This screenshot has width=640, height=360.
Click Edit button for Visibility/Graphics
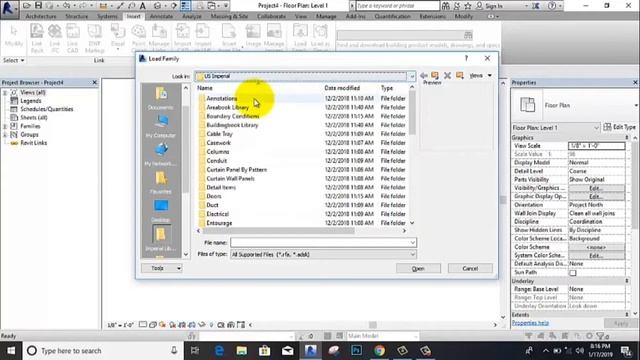coord(596,188)
